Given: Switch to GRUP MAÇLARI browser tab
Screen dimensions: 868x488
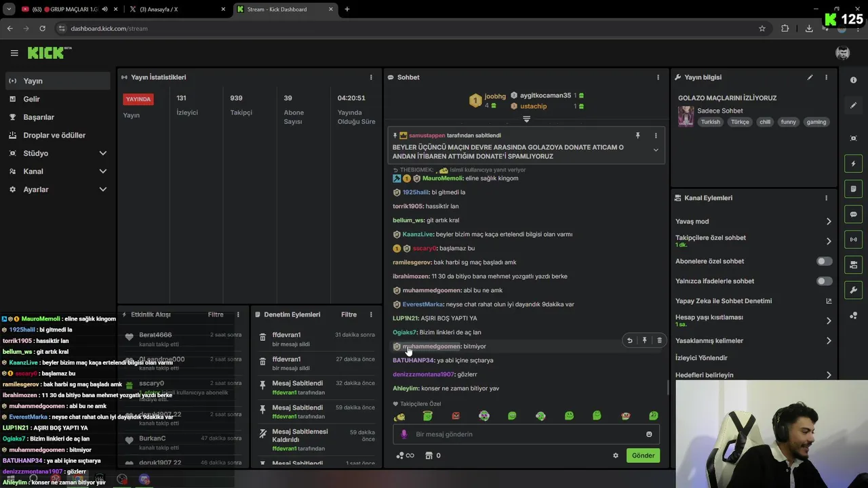Looking at the screenshot, I should 68,9.
